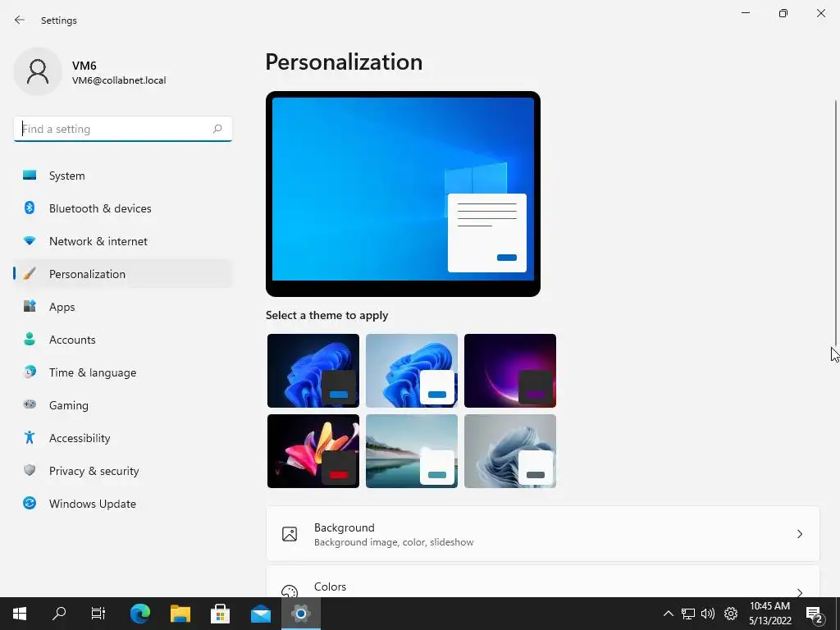Click the VM6 user avatar icon

[38, 71]
